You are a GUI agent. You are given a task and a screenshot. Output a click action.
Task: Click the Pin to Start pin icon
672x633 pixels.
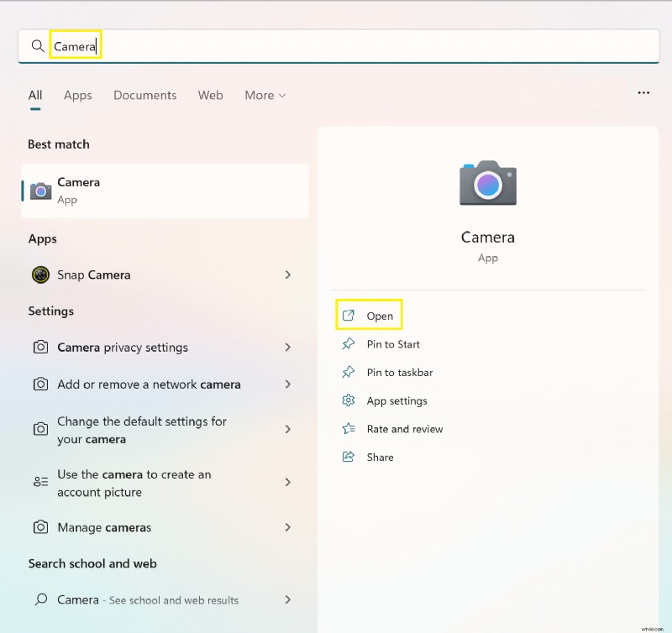[x=349, y=344]
